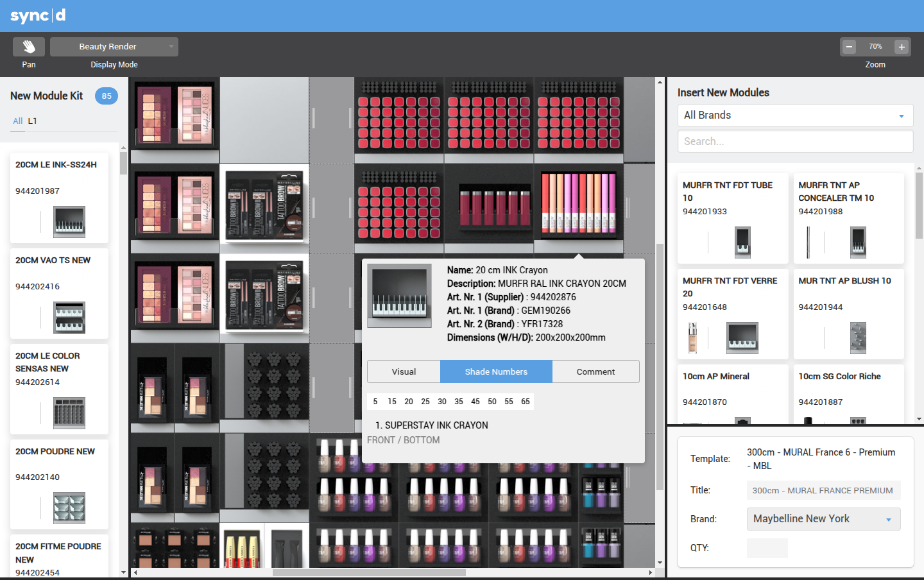924x580 pixels.
Task: Zoom out with the minus button
Action: tap(850, 47)
